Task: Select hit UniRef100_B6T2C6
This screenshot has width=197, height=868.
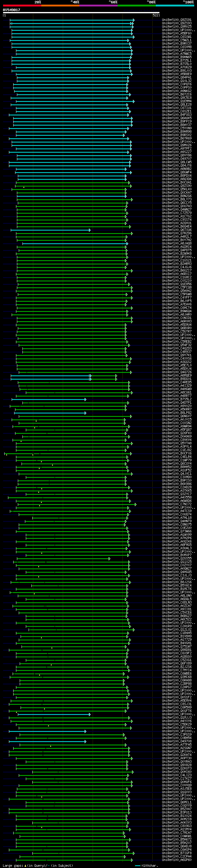Action: (177, 95)
